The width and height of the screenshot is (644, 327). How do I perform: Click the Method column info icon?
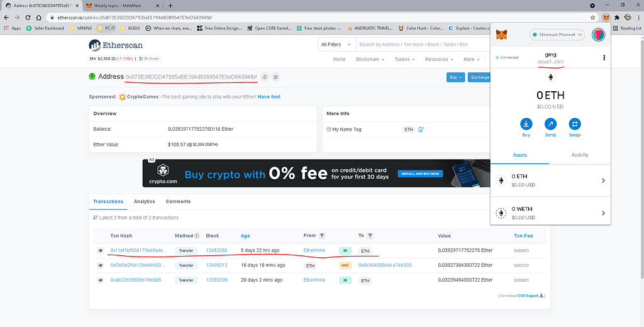tap(197, 236)
